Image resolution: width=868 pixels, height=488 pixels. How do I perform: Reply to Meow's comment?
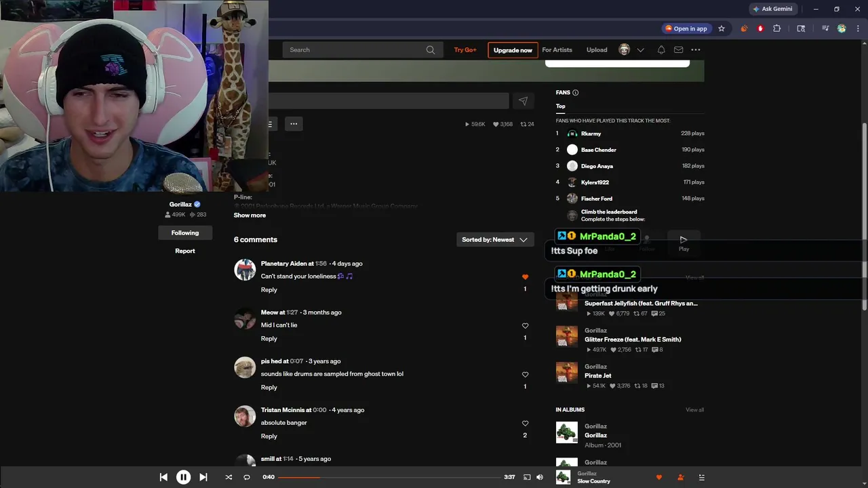(269, 339)
